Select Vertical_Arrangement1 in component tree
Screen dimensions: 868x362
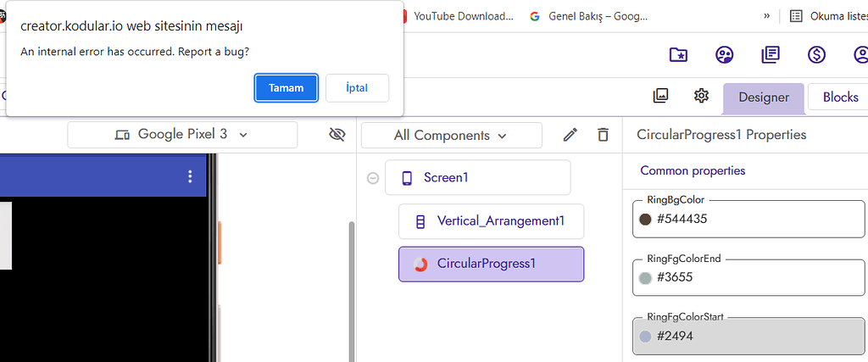click(x=491, y=221)
